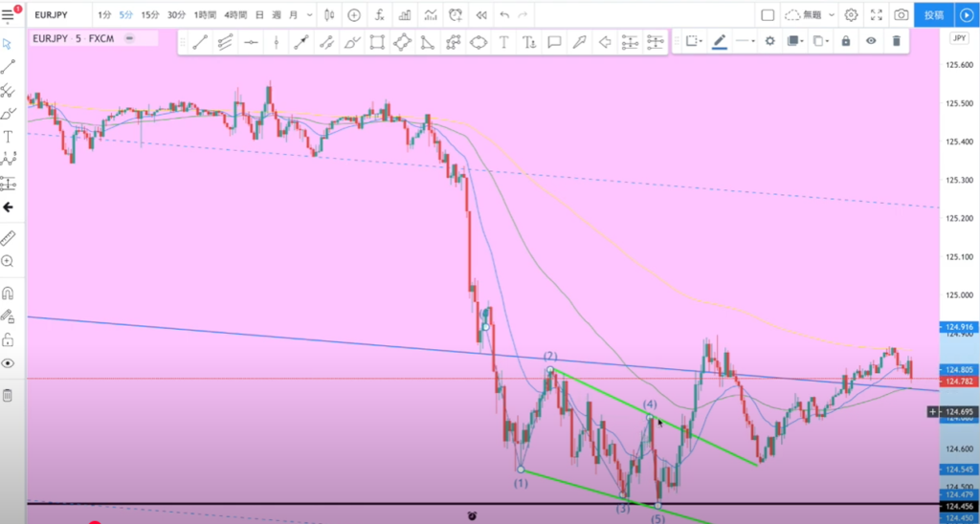The width and height of the screenshot is (980, 524).
Task: Open the line style dropdown
Action: [746, 41]
